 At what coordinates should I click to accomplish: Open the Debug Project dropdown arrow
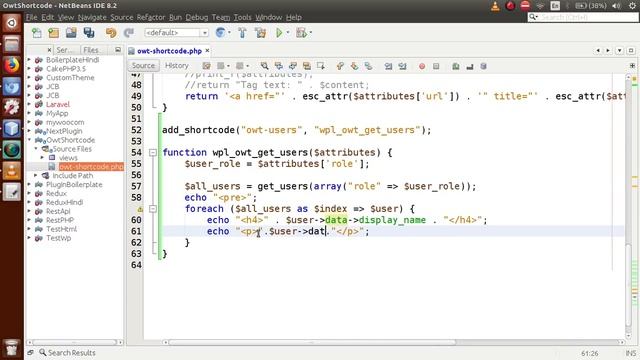(311, 33)
